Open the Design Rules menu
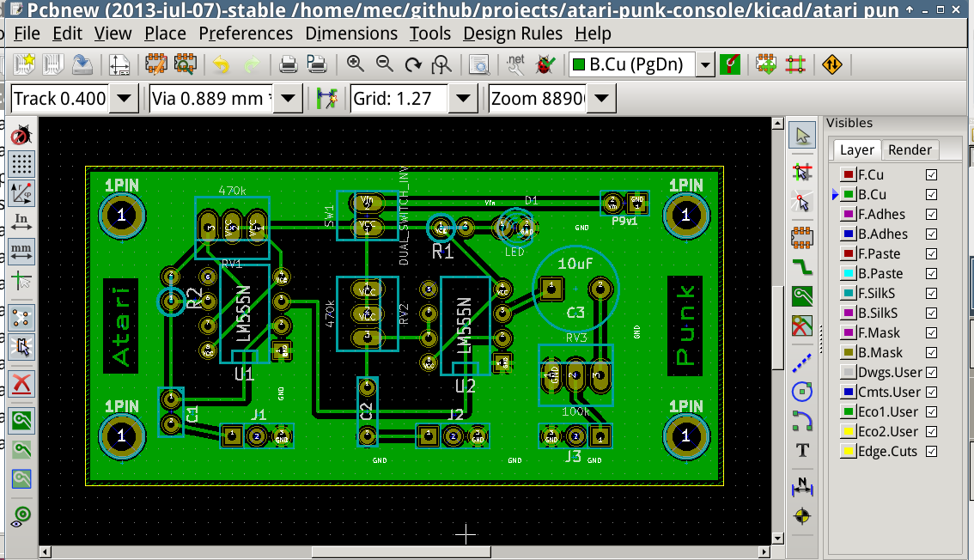 click(513, 33)
